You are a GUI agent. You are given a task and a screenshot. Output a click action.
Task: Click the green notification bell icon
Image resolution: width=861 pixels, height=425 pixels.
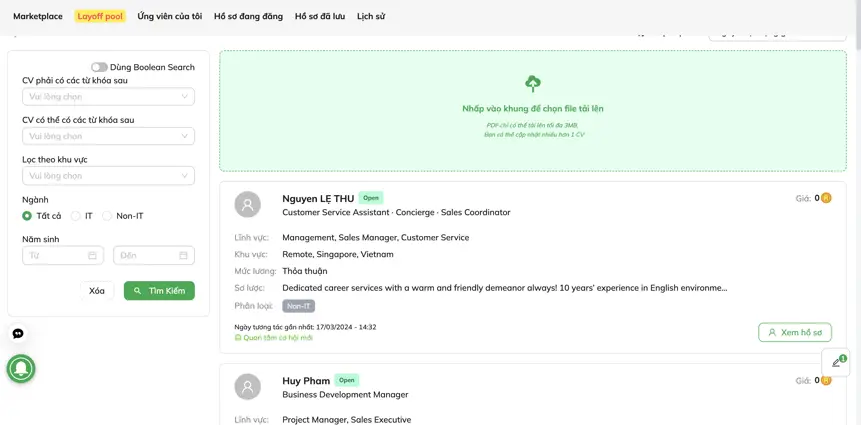(21, 369)
